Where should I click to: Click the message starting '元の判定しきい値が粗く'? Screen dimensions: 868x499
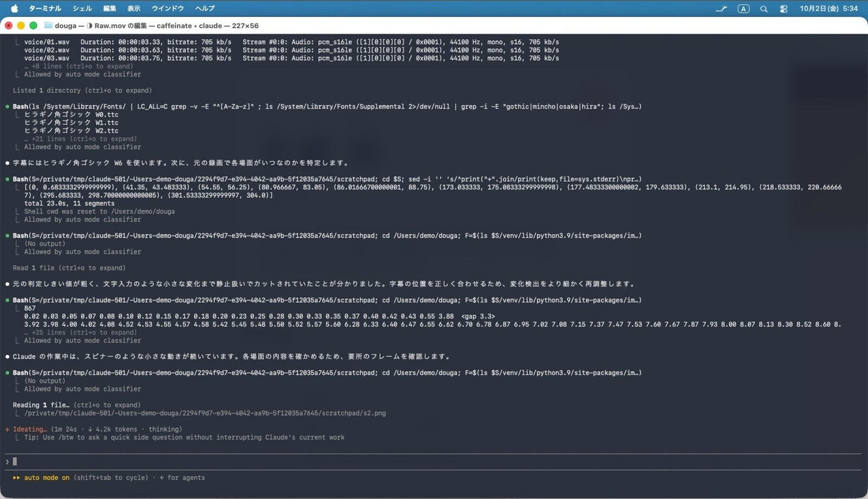324,284
